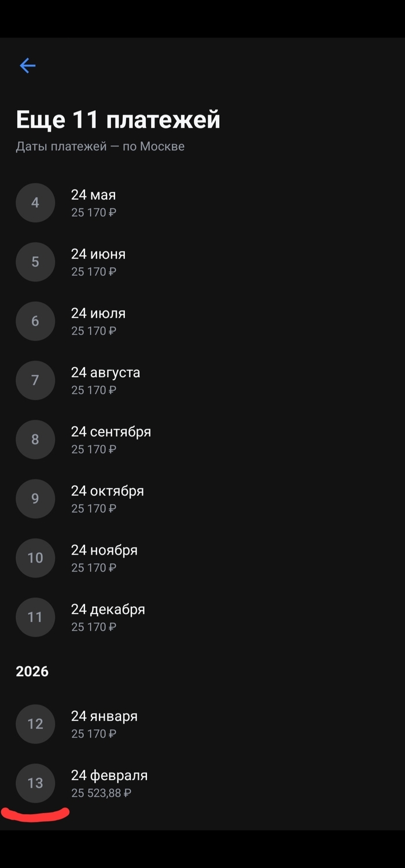Select the number 7 payment badge
The image size is (405, 868).
coord(35,381)
